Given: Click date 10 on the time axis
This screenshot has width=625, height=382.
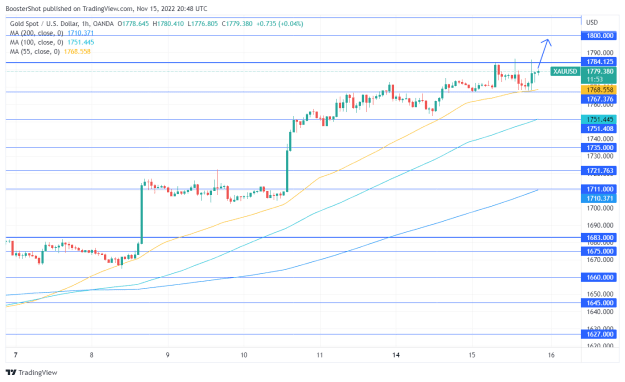Looking at the screenshot, I should point(244,355).
